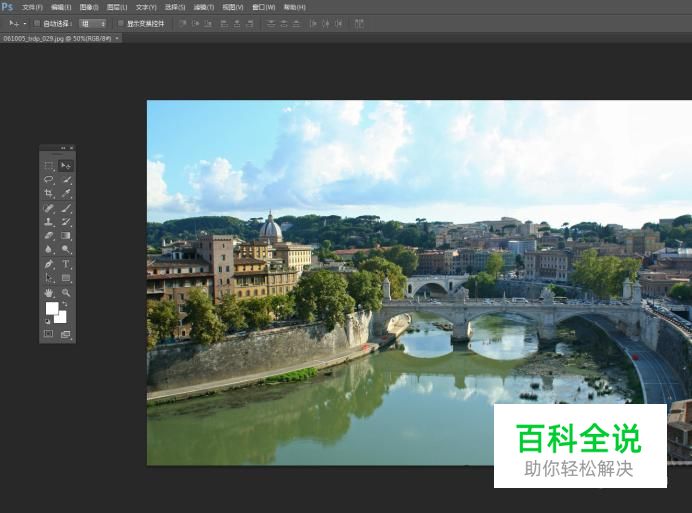Screen dimensions: 692x513
Task: Select the Path Selection tool
Action: tap(49, 278)
